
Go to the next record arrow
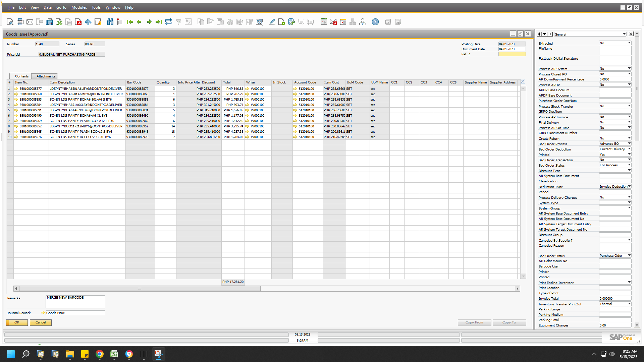click(149, 22)
